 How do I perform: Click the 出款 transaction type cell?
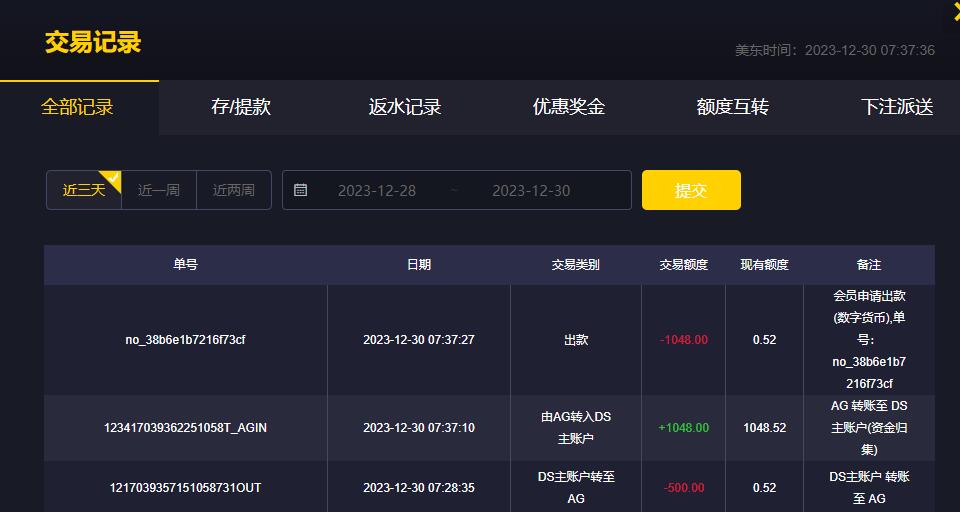tap(576, 339)
